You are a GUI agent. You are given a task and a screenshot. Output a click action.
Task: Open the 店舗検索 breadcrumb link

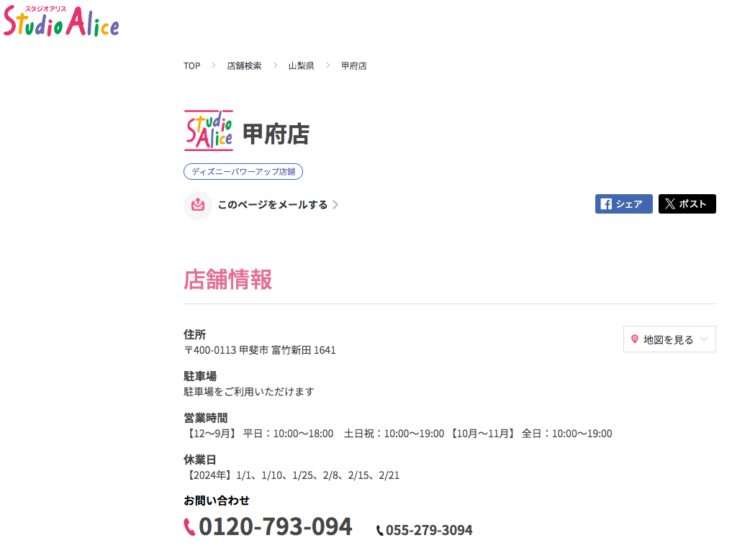click(244, 66)
